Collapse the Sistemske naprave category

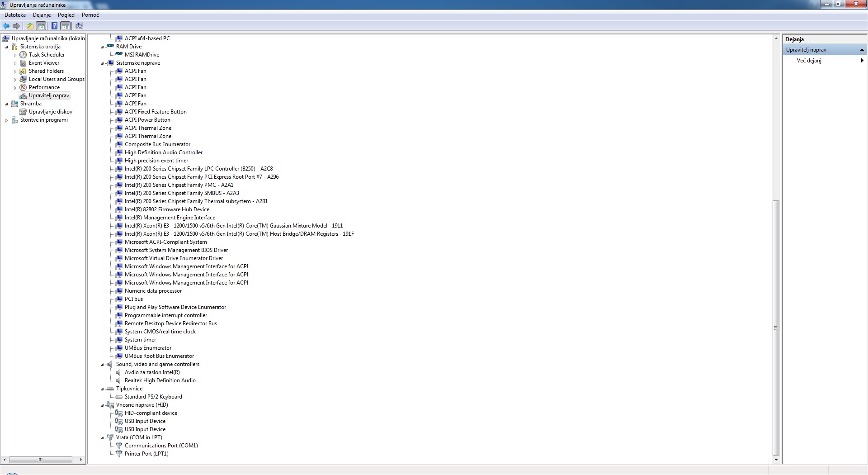coord(102,63)
